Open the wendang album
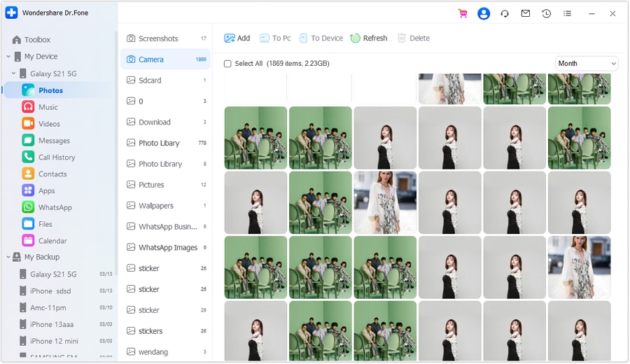Viewport: 630px width, 364px height. pyautogui.click(x=166, y=352)
